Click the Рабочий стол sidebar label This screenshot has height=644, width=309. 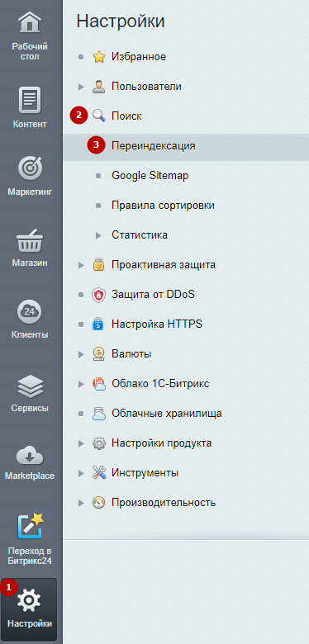[30, 51]
